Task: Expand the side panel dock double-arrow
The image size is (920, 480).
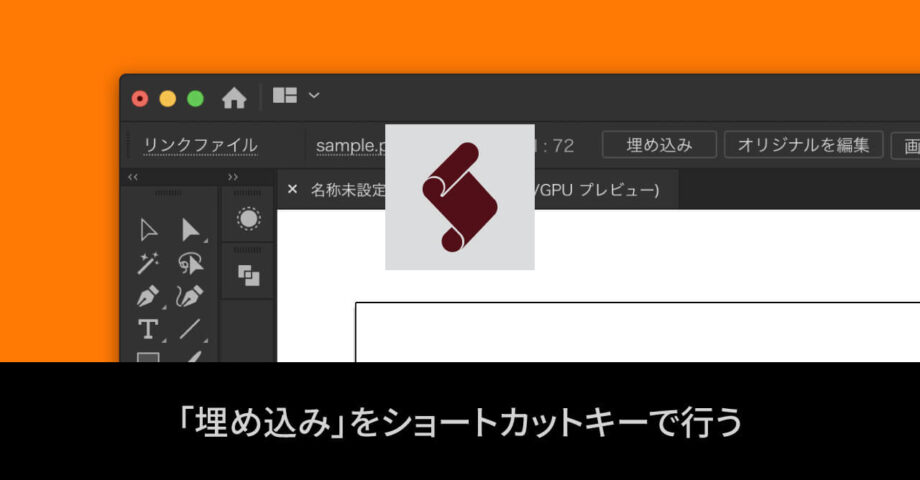Action: pos(233,177)
